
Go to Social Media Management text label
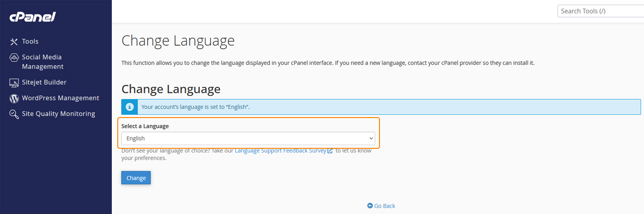pyautogui.click(x=42, y=62)
